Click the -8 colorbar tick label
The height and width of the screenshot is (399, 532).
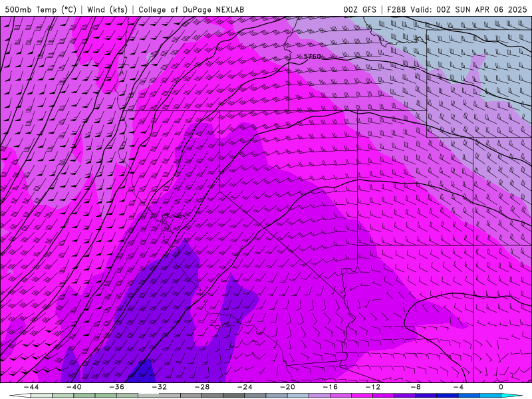416,387
